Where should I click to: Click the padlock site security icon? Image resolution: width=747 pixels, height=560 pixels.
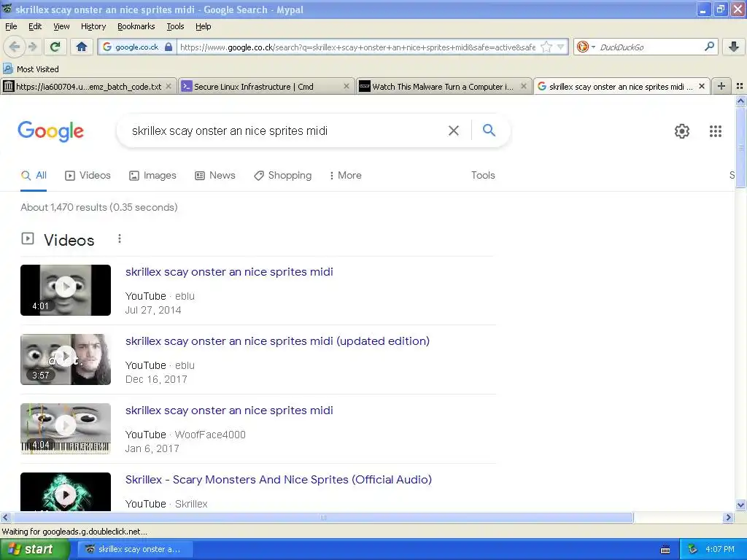coord(169,47)
